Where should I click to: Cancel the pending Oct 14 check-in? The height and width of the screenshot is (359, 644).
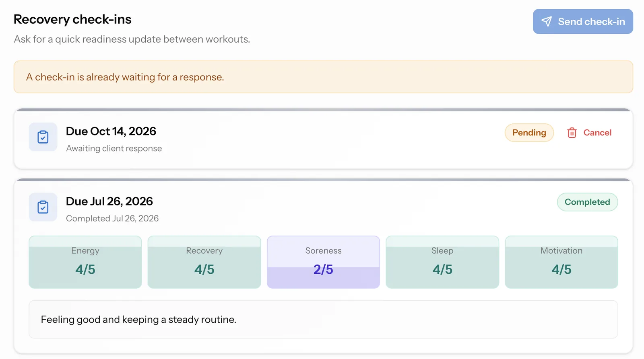[x=589, y=133]
